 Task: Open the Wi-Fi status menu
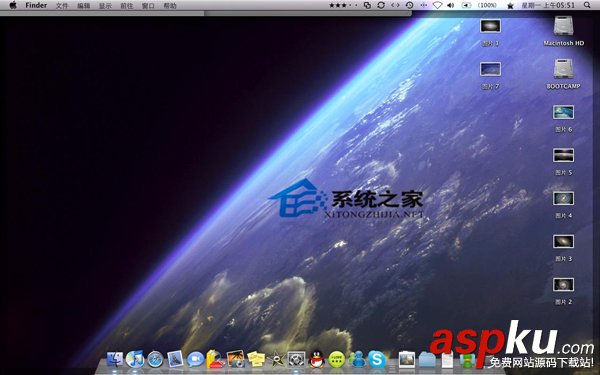(x=437, y=5)
